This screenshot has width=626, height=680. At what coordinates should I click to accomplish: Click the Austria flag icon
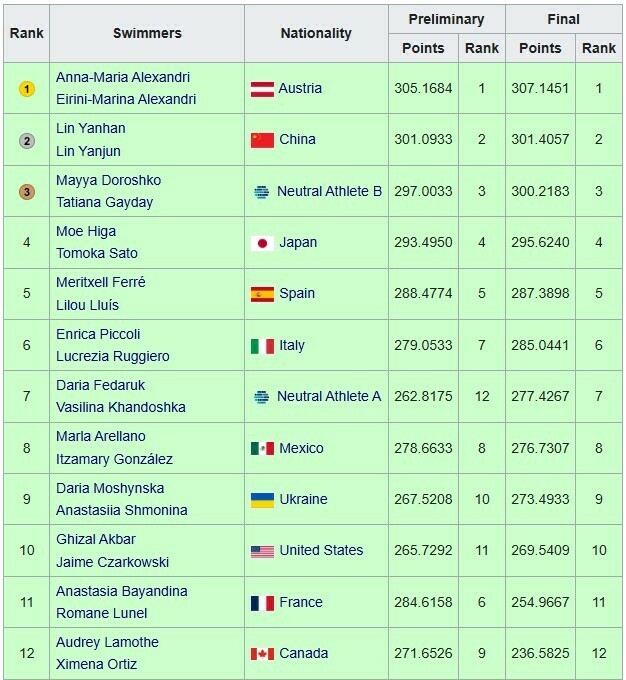pyautogui.click(x=262, y=89)
